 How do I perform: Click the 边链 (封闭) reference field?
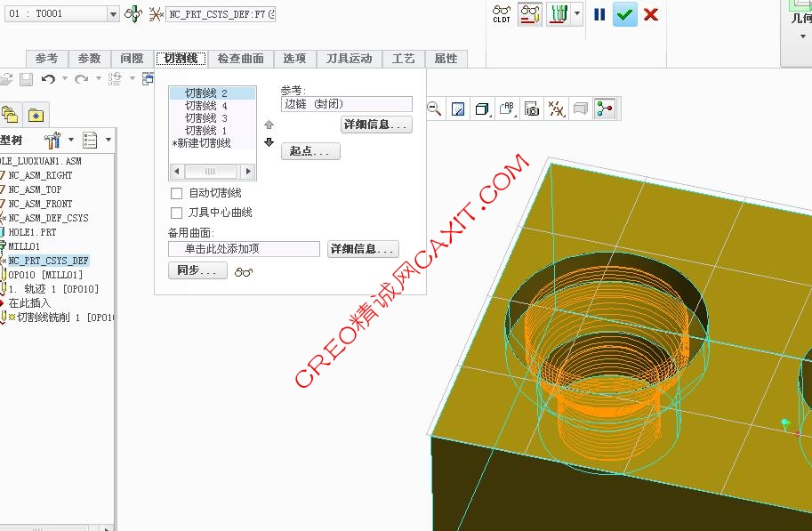click(x=347, y=104)
